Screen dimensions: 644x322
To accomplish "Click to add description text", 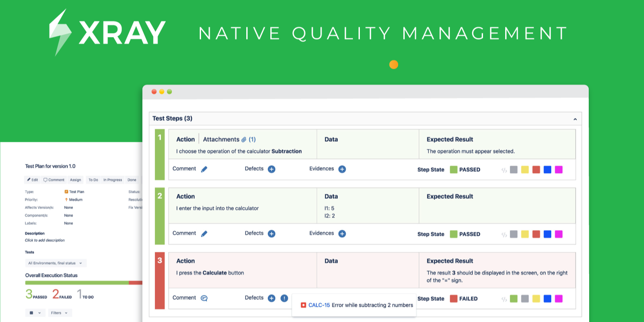I will (45, 240).
